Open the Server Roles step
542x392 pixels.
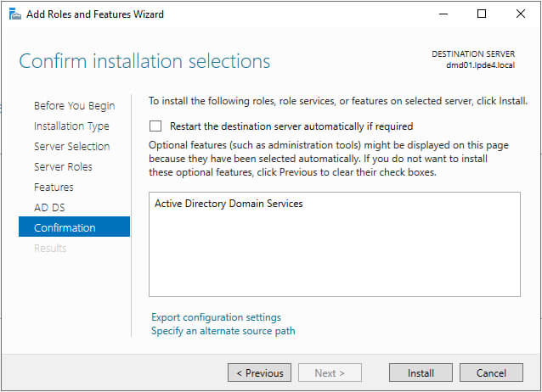[63, 167]
